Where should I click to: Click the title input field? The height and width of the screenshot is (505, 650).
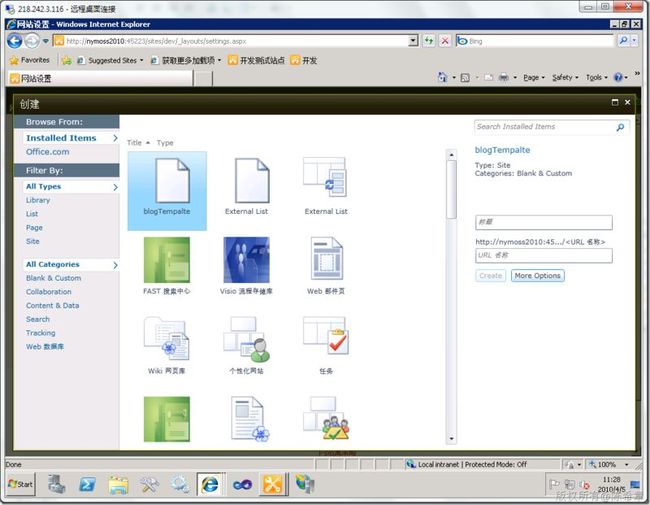point(543,222)
